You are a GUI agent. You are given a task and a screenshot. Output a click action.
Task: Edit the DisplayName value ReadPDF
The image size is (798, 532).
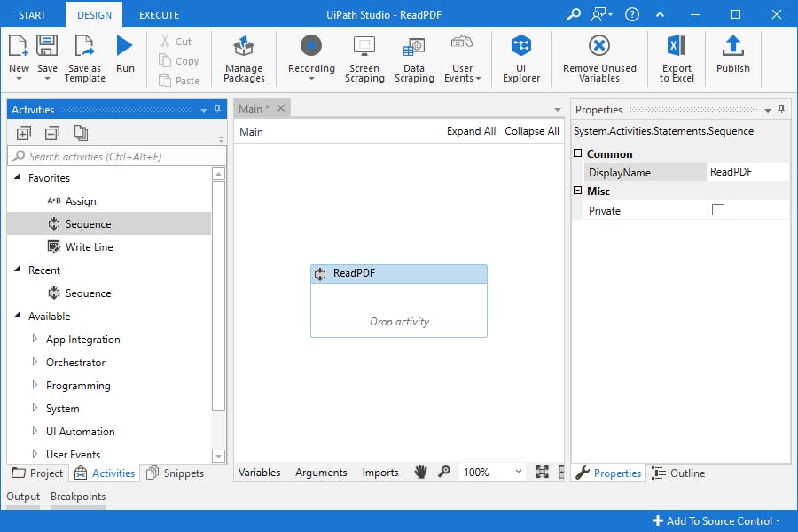(x=747, y=172)
